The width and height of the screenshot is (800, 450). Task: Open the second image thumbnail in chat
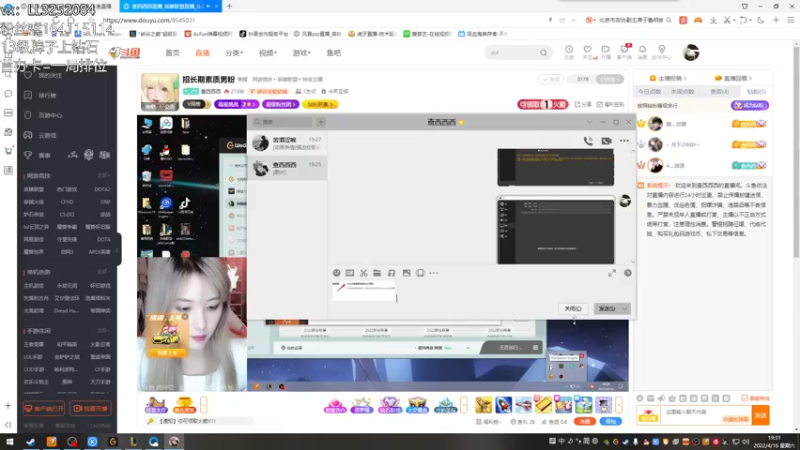click(x=556, y=230)
